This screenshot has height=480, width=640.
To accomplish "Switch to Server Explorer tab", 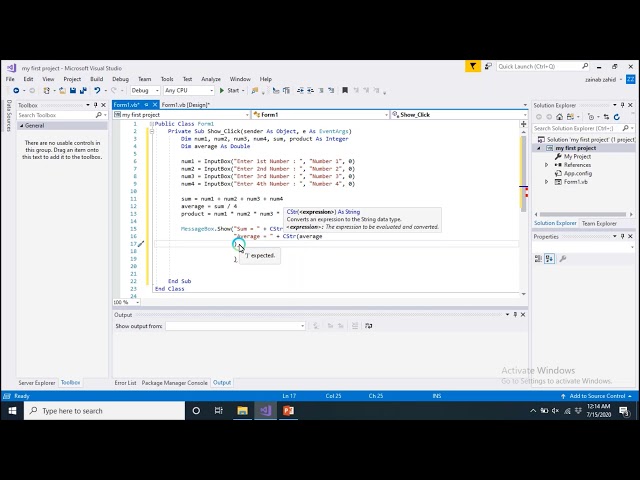I will coord(37,383).
